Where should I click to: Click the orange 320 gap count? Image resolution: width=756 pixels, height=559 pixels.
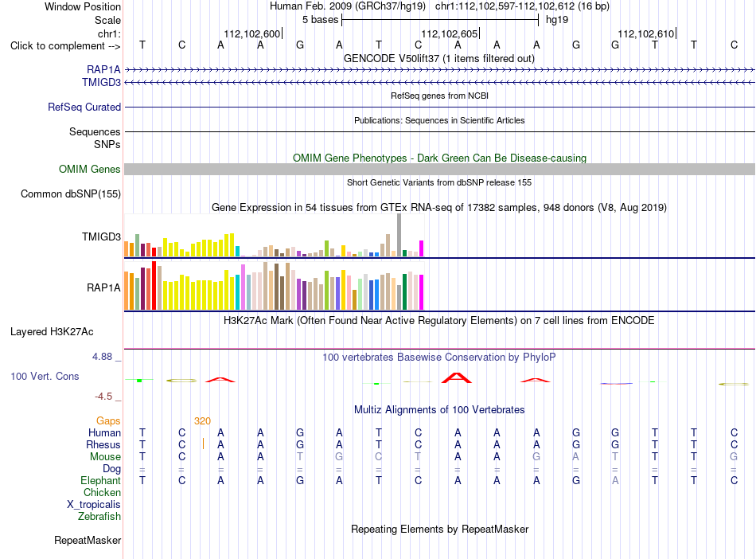pos(202,421)
